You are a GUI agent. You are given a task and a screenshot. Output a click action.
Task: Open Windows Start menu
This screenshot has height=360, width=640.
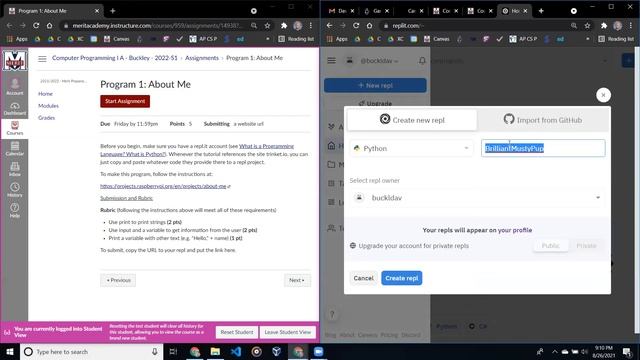pyautogui.click(x=10, y=351)
